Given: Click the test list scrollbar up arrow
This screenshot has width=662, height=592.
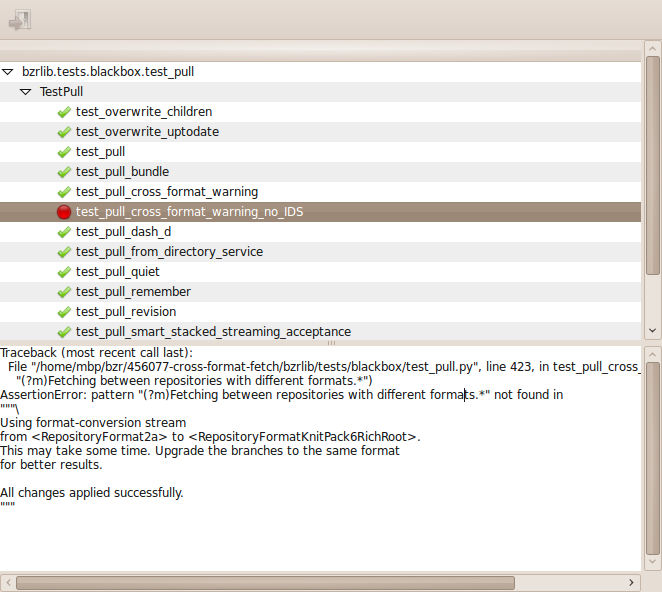Looking at the screenshot, I should click(x=652, y=49).
